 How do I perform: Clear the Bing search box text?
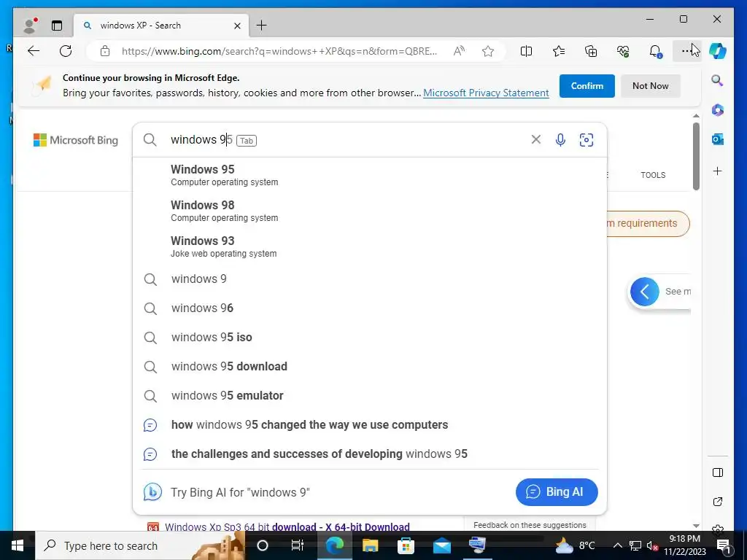[536, 139]
